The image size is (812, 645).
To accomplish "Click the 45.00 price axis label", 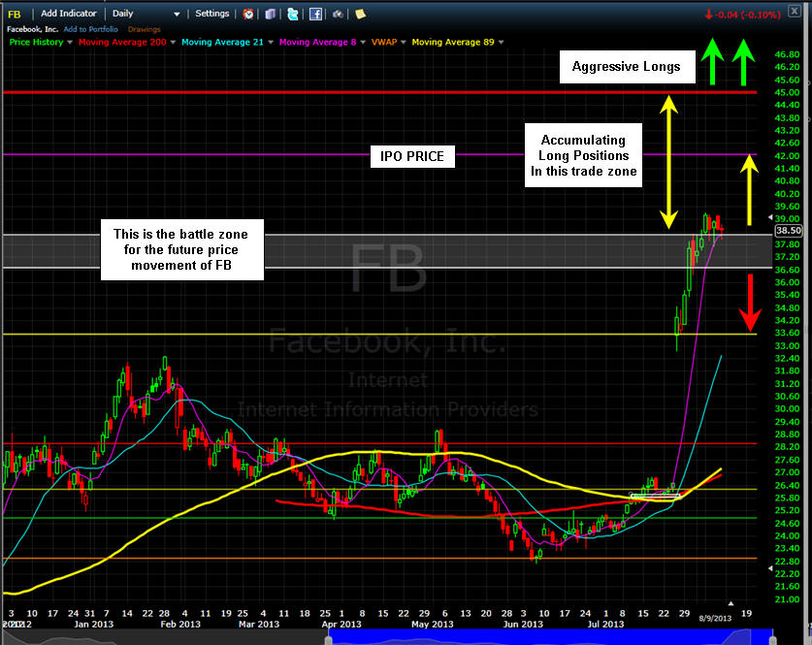I will coord(787,92).
